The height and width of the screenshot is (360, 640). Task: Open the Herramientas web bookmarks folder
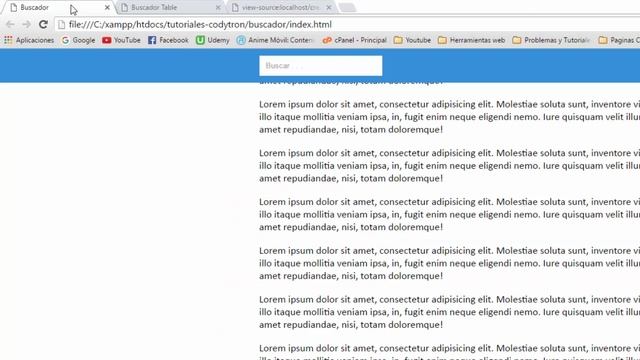pyautogui.click(x=471, y=40)
